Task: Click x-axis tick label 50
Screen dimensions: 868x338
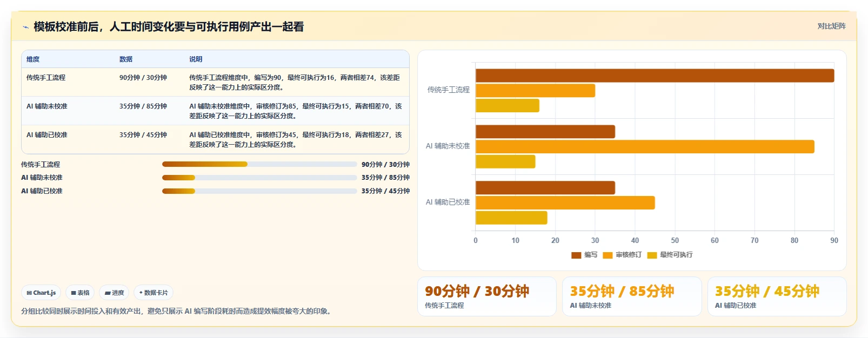Action: pos(675,241)
